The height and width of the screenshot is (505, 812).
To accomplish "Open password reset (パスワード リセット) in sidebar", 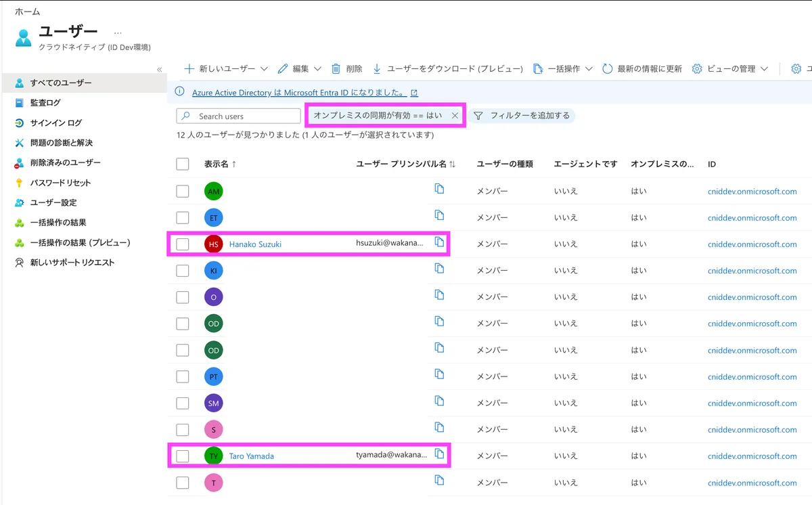I will tap(60, 183).
